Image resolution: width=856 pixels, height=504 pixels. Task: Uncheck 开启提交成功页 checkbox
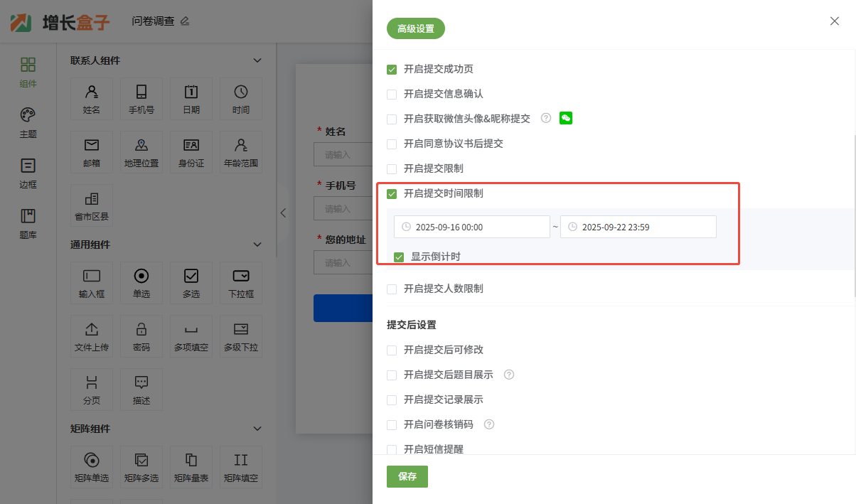click(x=392, y=70)
